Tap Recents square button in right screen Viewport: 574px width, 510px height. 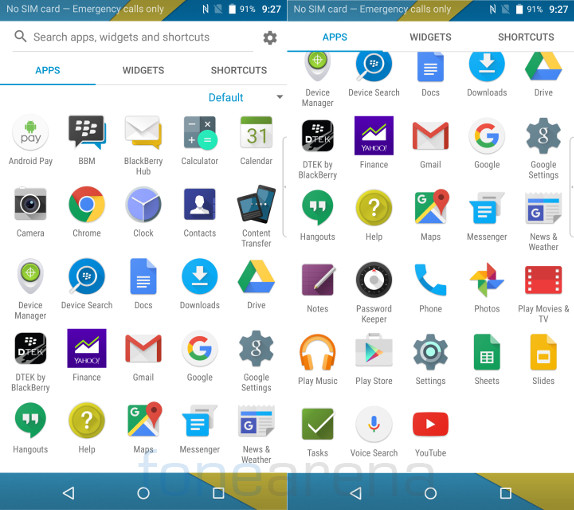(x=506, y=494)
